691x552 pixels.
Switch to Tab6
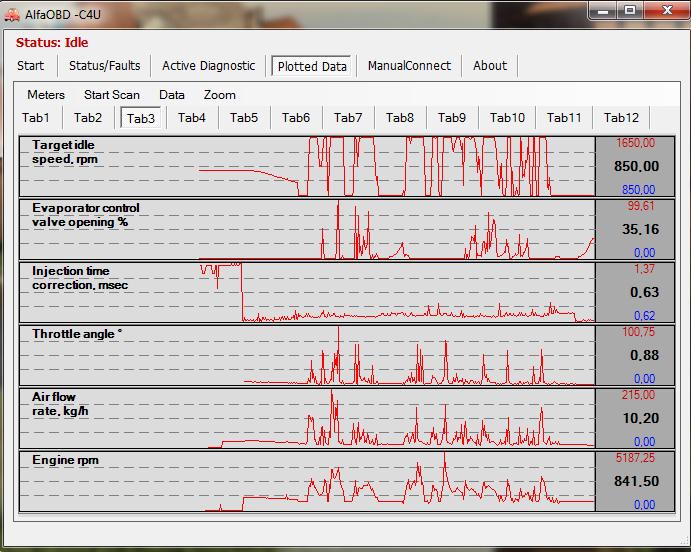[x=296, y=118]
